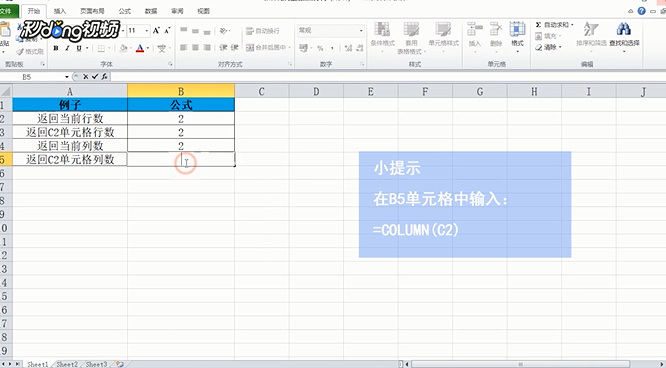
Task: Click the text orientation icon
Action: pyautogui.click(x=223, y=31)
